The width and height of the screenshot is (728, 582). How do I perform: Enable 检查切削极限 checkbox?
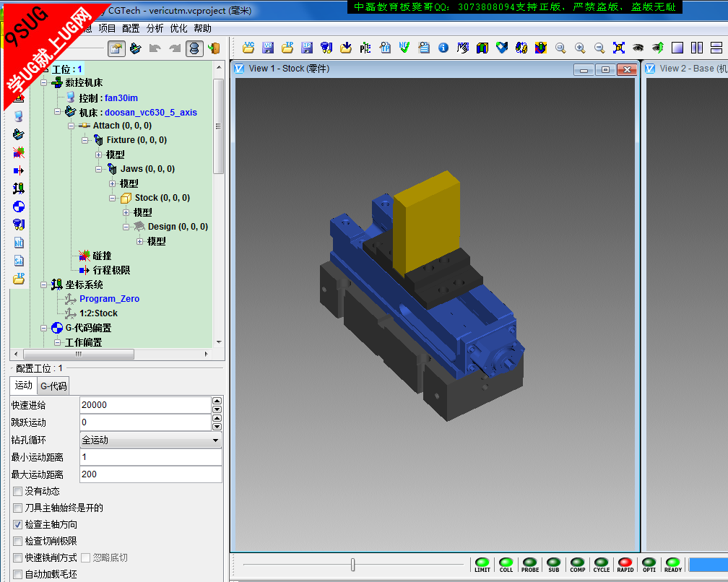coord(17,541)
